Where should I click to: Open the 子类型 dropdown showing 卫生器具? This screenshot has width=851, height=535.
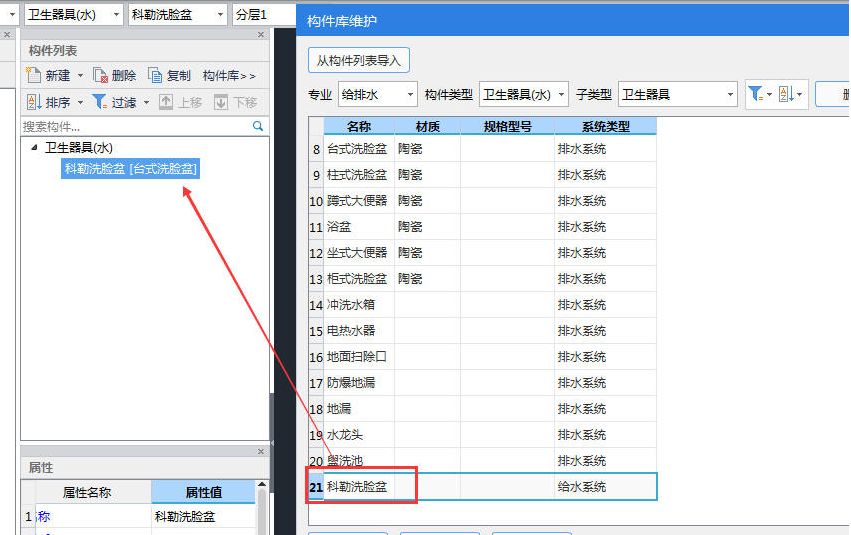pos(677,94)
